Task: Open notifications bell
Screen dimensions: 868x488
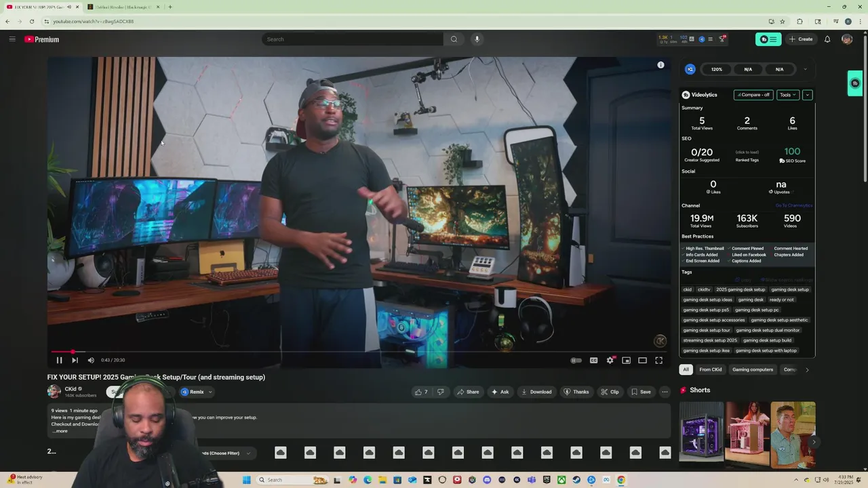Action: [x=827, y=39]
